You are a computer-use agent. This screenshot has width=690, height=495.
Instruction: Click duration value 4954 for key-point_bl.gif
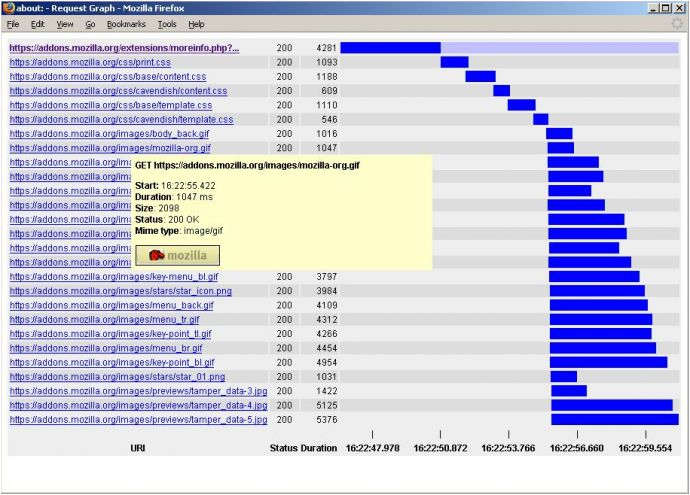click(x=327, y=363)
